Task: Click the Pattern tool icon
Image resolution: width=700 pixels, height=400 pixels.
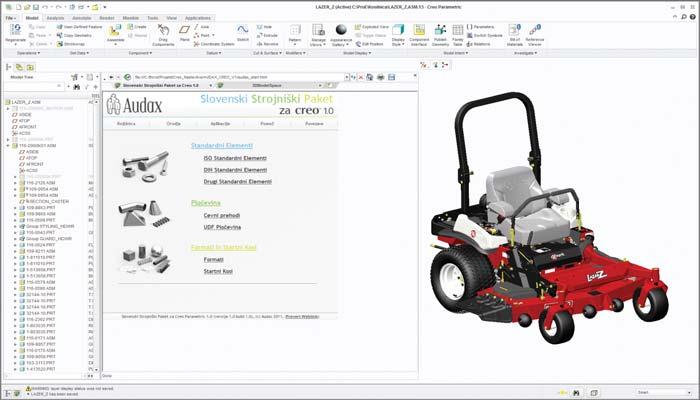Action: 295,31
